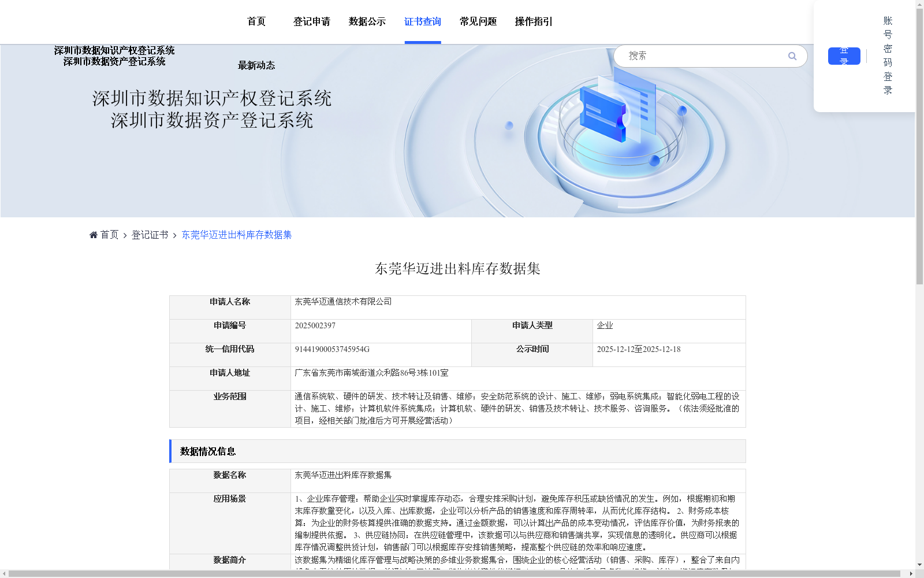Click address 广东省东莞市南城街道众利路86号3栋101室
The image size is (924, 578).
tap(371, 373)
